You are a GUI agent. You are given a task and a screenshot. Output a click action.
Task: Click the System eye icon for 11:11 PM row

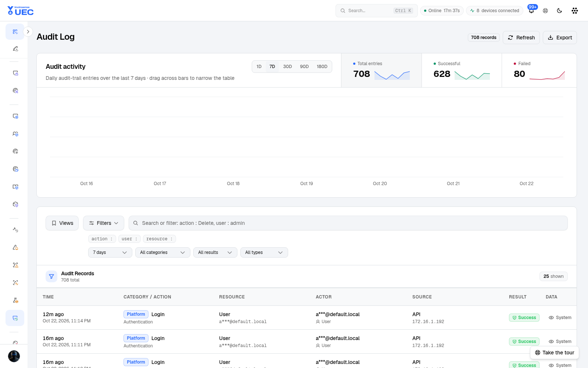(x=560, y=342)
